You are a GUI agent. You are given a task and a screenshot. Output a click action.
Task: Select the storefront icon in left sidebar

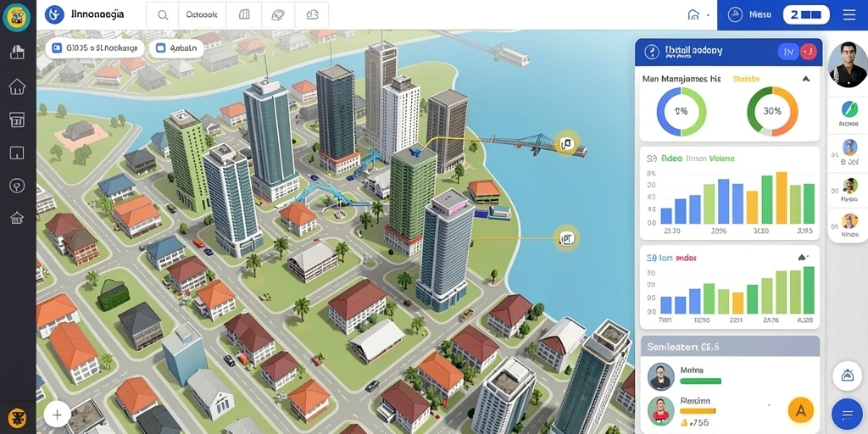pyautogui.click(x=17, y=120)
